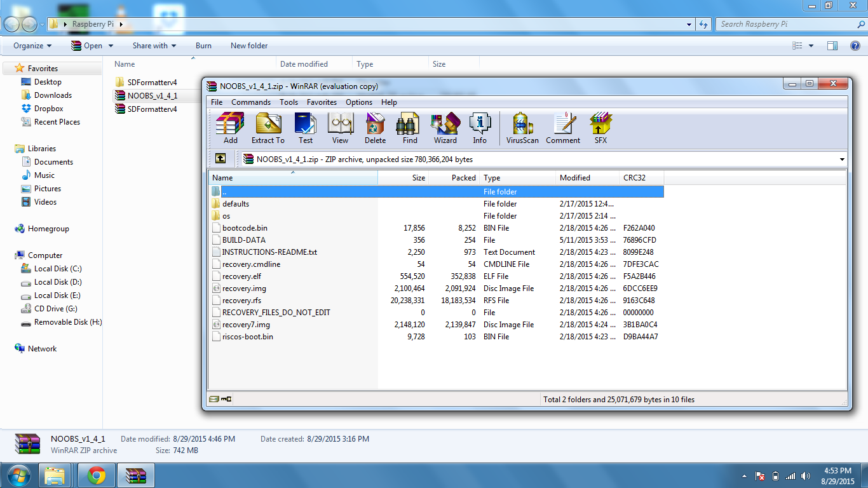
Task: Open the Commands menu
Action: (251, 102)
